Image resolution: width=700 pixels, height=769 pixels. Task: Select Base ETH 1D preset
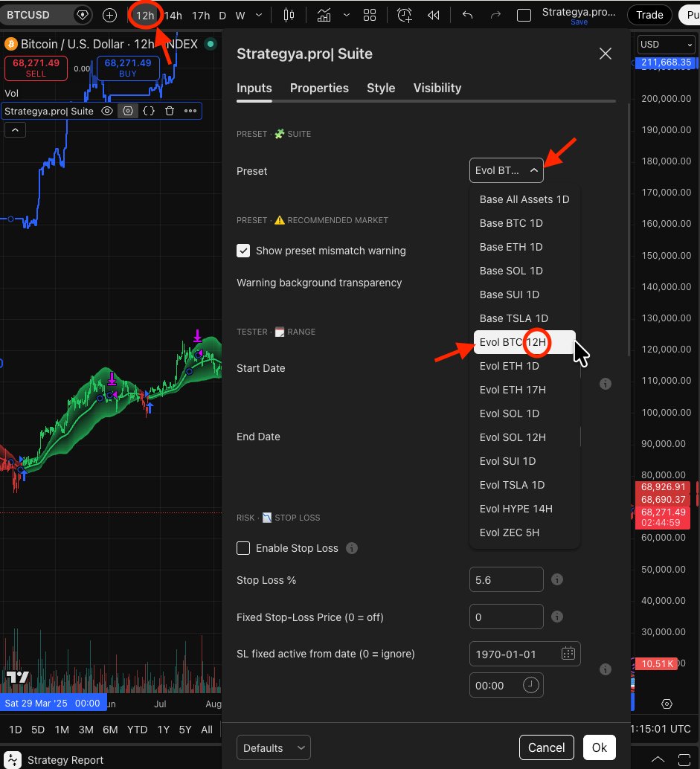pyautogui.click(x=524, y=247)
